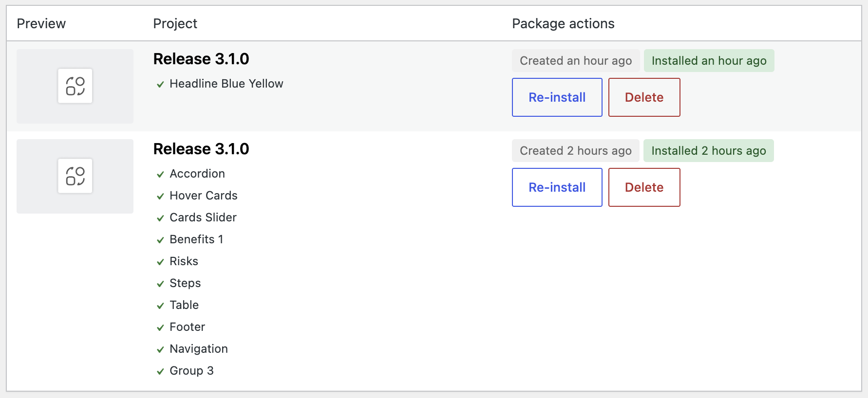Click the 'Cards Slider' item text

pyautogui.click(x=203, y=217)
